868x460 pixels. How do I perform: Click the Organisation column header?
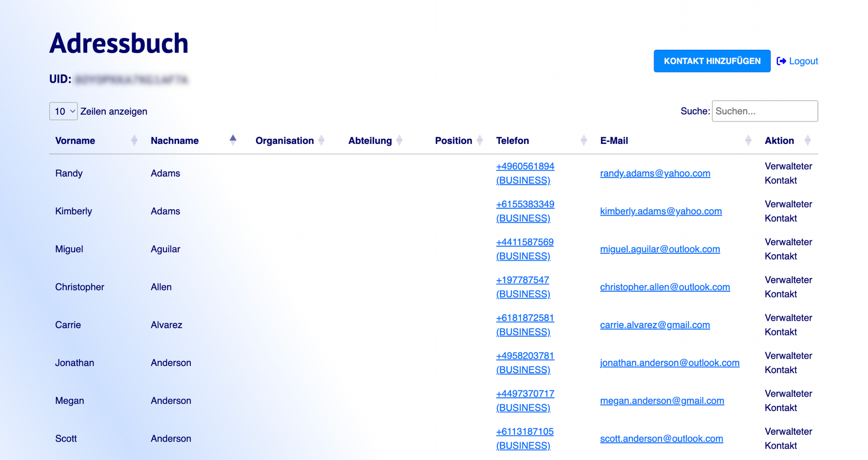(285, 141)
